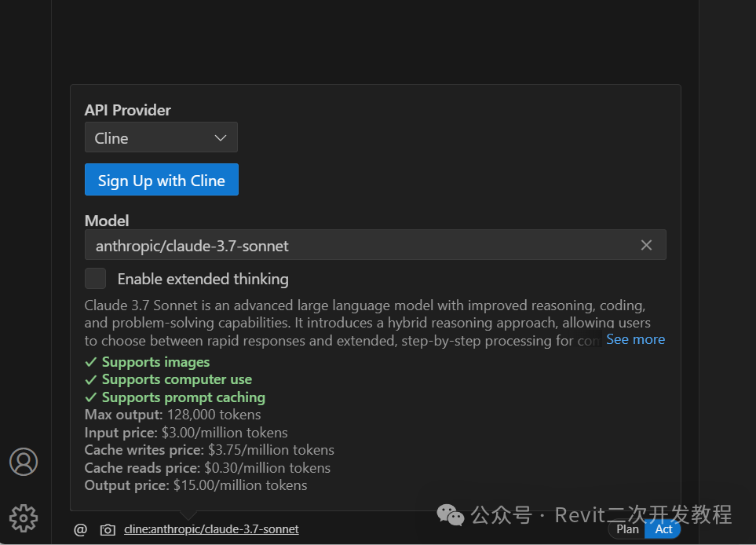Open the cline:anthropic/claude-3.7-sonnet model link
Viewport: 756px width, 545px height.
pos(211,529)
